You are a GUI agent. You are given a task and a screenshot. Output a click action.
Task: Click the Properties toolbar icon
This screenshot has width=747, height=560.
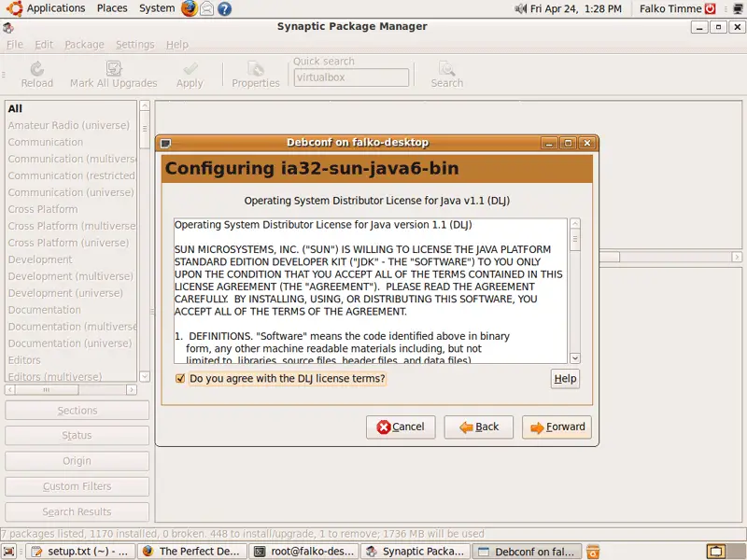point(255,69)
